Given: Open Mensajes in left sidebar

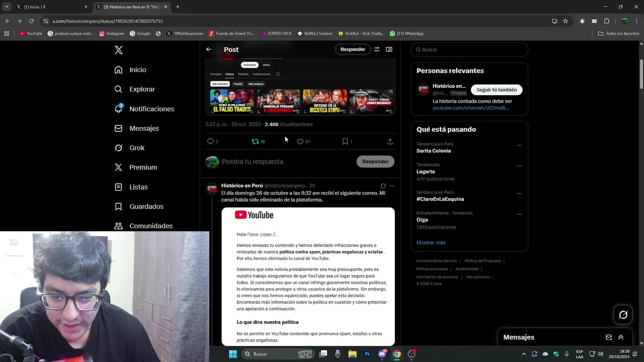Looking at the screenshot, I should 137,128.
